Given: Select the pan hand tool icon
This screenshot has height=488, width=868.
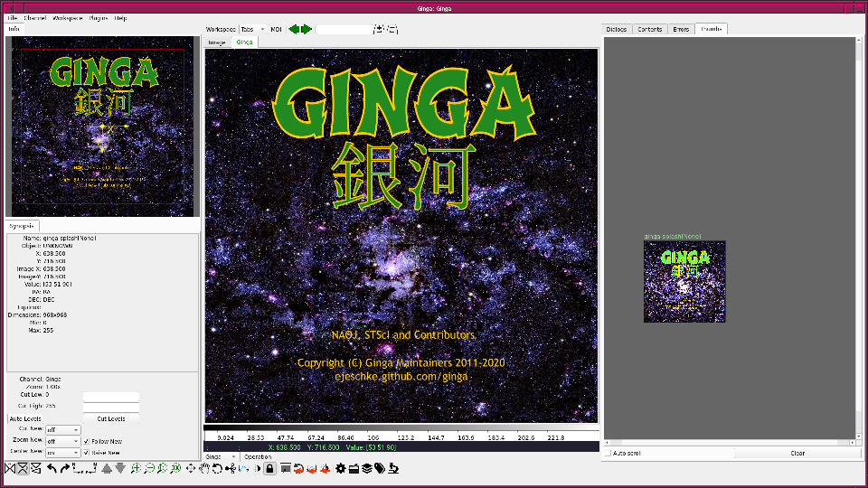Looking at the screenshot, I should point(204,468).
